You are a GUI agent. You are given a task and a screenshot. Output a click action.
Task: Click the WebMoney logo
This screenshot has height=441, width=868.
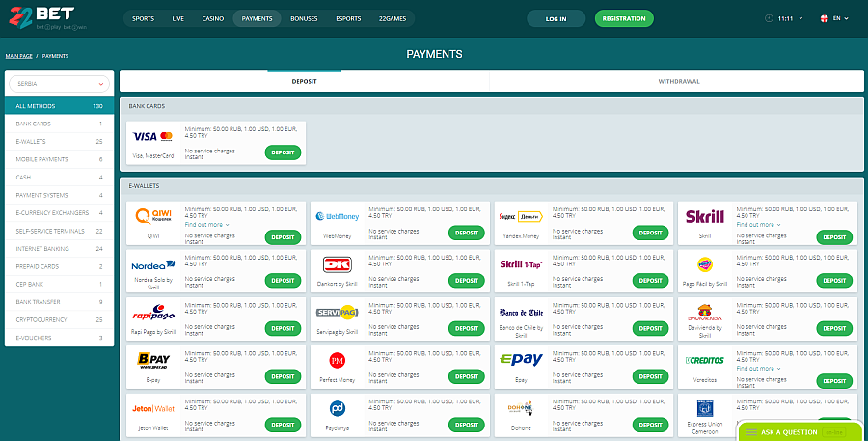pos(338,216)
